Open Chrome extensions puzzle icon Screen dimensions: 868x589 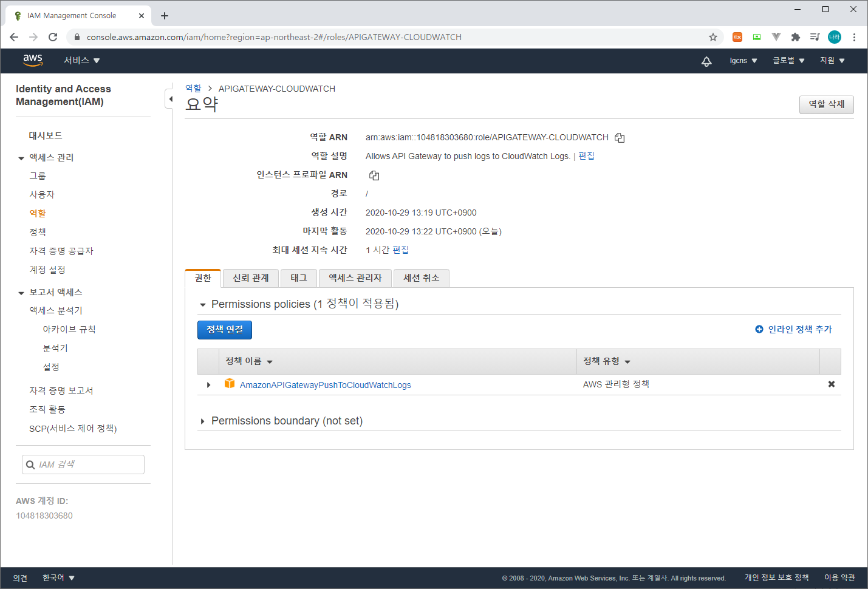[x=796, y=37]
